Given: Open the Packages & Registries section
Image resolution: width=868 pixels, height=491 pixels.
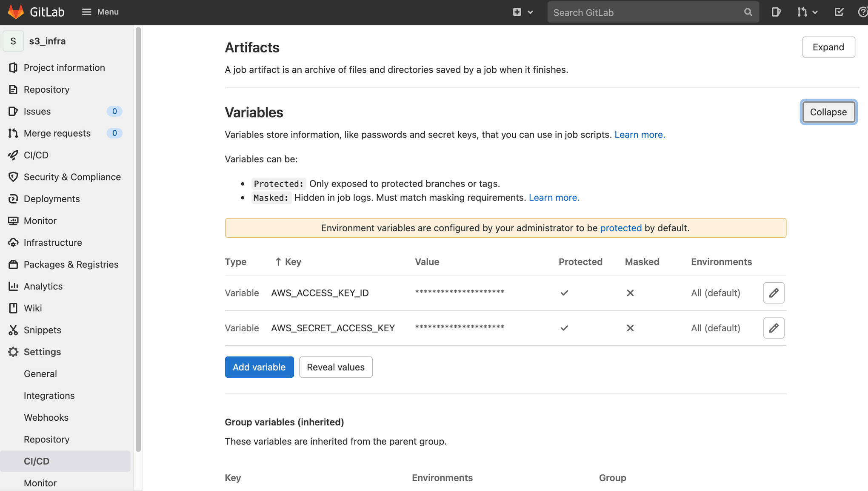Looking at the screenshot, I should tap(71, 264).
